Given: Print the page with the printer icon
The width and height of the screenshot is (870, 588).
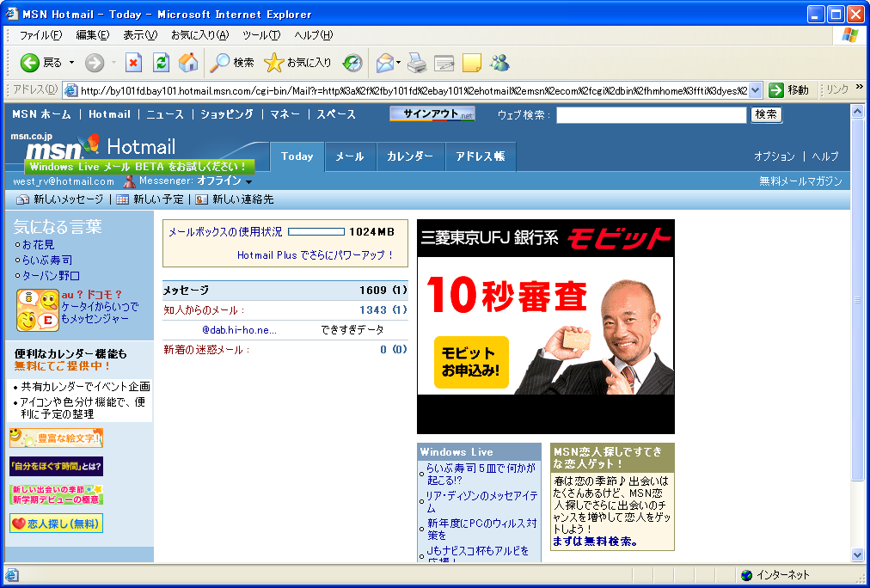Looking at the screenshot, I should click(x=417, y=63).
